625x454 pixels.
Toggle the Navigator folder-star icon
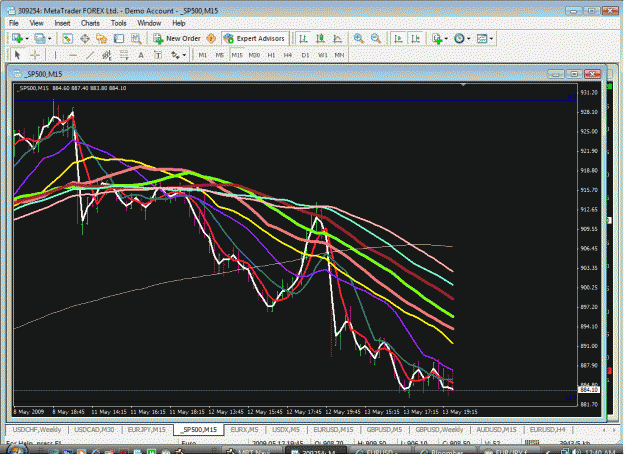(102, 39)
